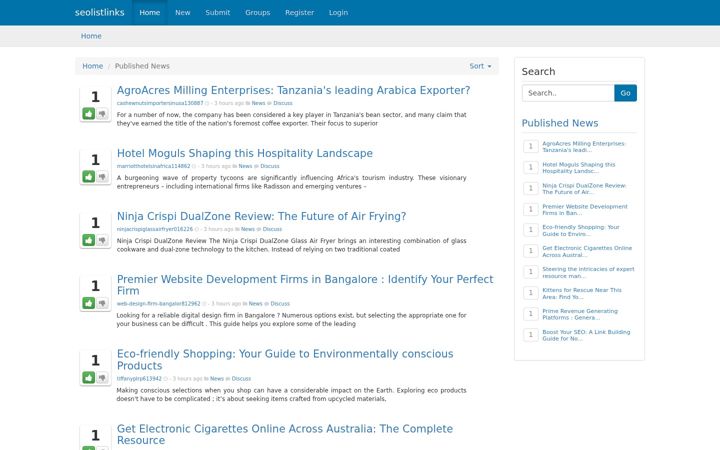This screenshot has height=450, width=720.
Task: Click News category under Ninja Crispi post
Action: 248,229
